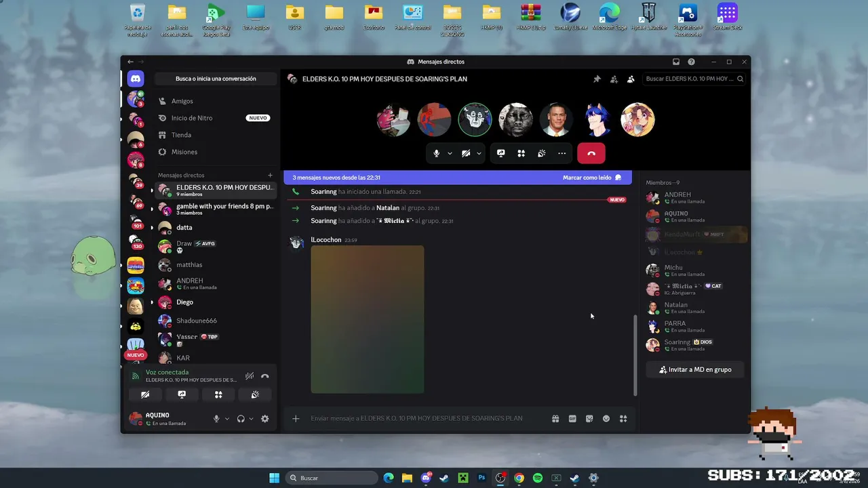
Task: Hang up the call with red button
Action: click(x=591, y=153)
